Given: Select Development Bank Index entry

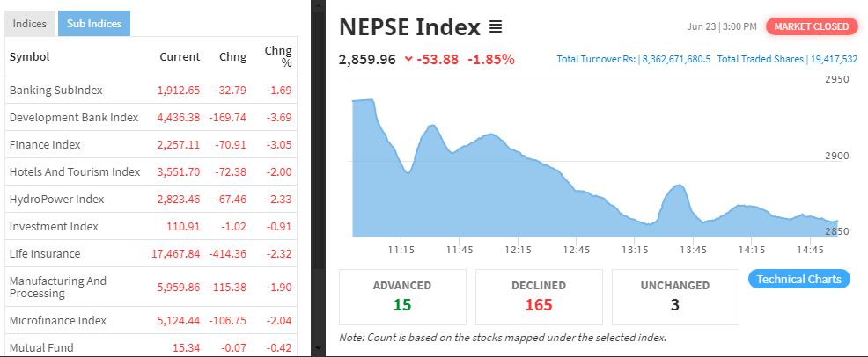Looking at the screenshot, I should [151, 117].
